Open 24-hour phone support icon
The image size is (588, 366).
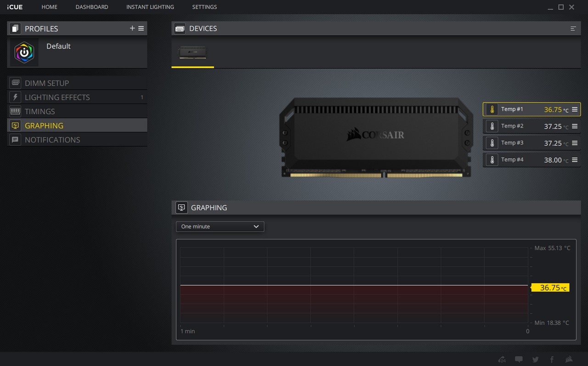502,360
